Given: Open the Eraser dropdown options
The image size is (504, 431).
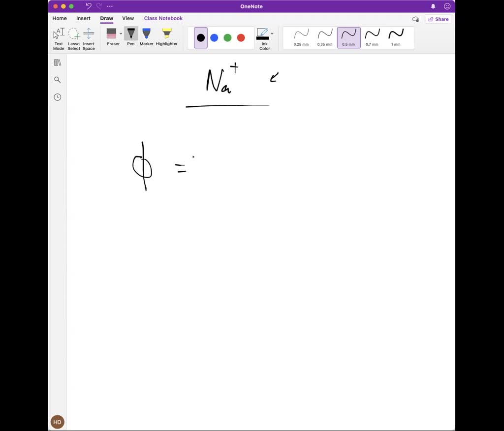Looking at the screenshot, I should point(121,33).
